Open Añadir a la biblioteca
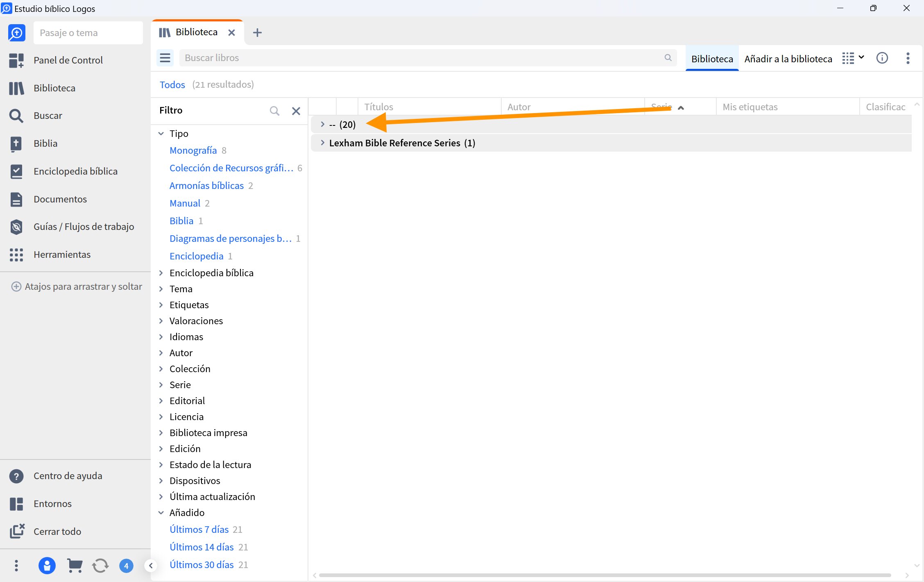Screen dimensions: 924x582 pyautogui.click(x=788, y=59)
